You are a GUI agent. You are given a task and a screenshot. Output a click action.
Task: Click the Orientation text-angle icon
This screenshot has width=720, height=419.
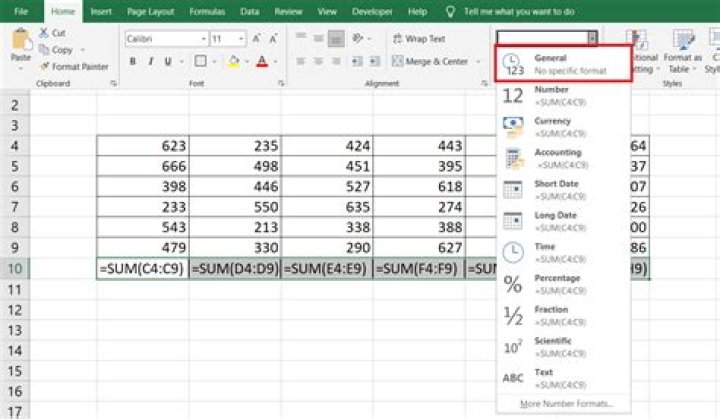click(358, 39)
